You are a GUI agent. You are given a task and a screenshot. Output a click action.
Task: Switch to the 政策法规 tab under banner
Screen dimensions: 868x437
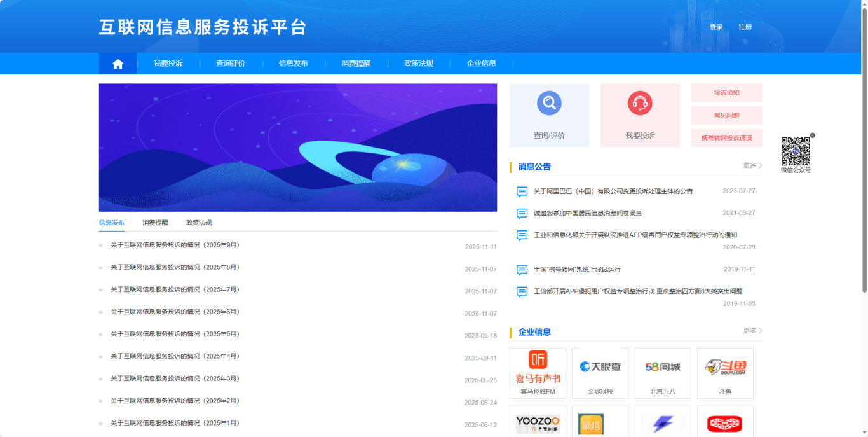point(199,223)
